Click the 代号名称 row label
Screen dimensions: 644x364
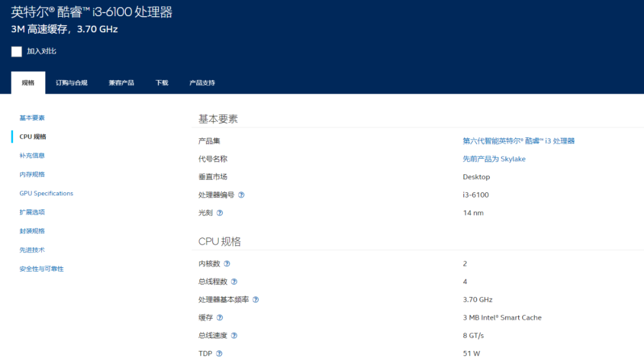click(x=213, y=159)
